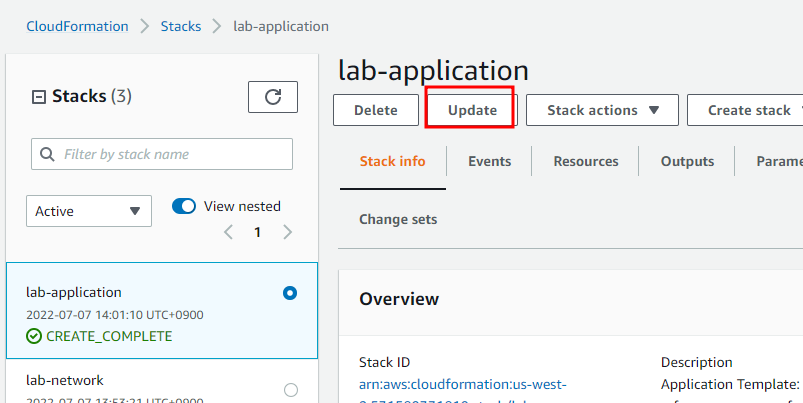
Task: Switch to the Resources tab
Action: [586, 161]
